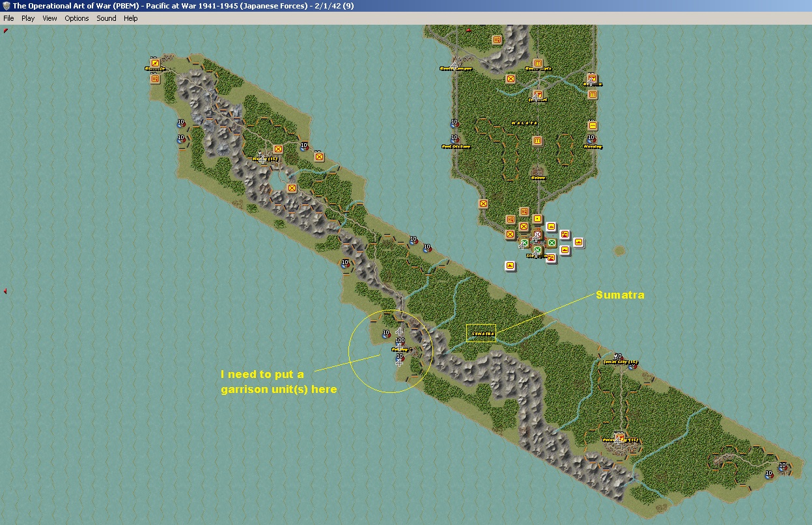The image size is (812, 525).
Task: Select the HQ unit at Malaya's northern edge
Action: (x=497, y=40)
